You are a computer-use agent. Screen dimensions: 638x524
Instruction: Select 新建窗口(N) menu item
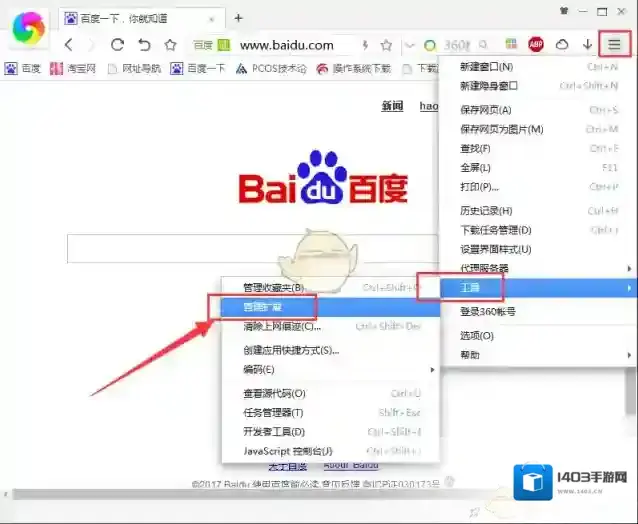pos(538,67)
